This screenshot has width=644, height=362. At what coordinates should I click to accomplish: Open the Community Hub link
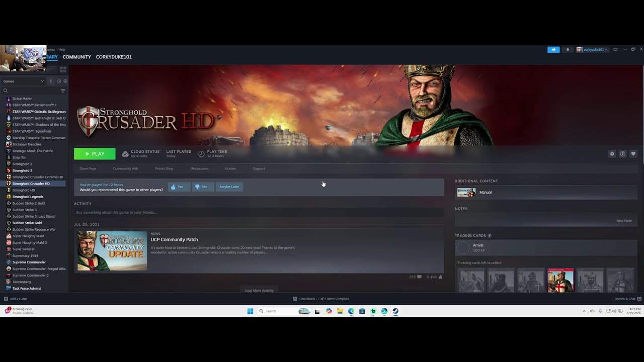(x=125, y=168)
